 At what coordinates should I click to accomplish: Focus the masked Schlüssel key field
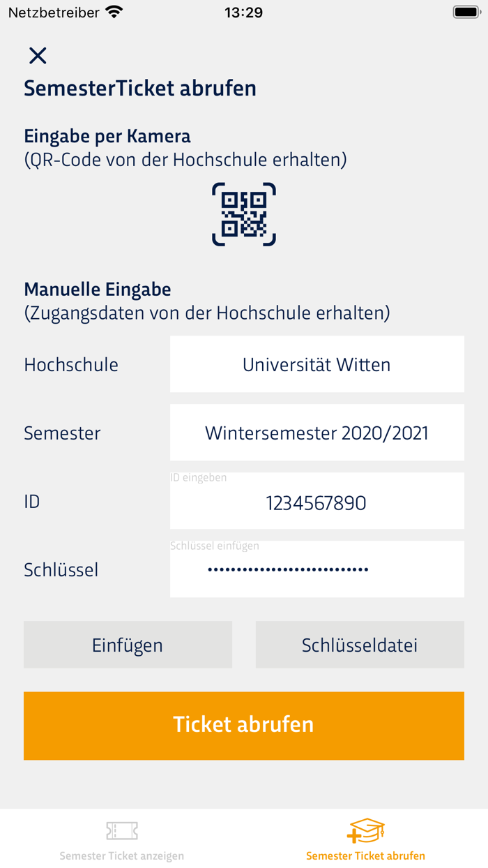pos(317,570)
